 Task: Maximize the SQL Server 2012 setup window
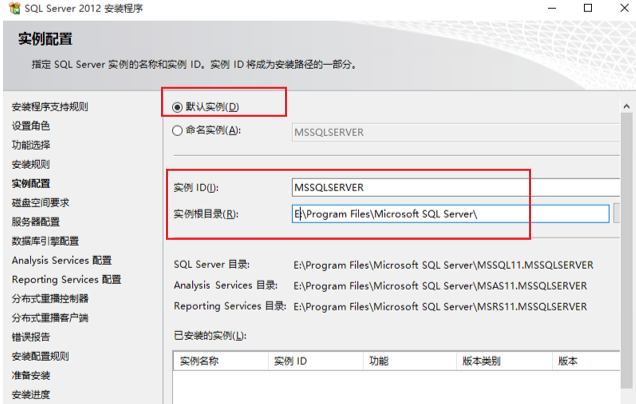tap(588, 8)
